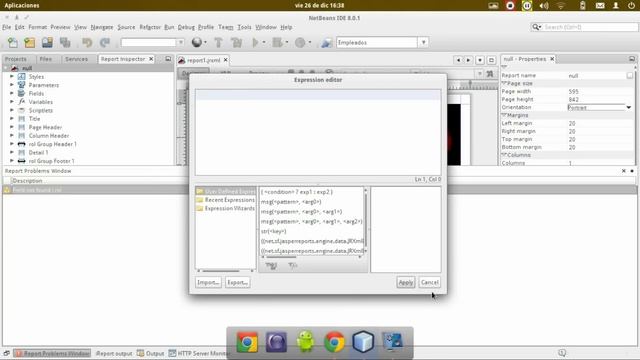Open the Empleados datasource dropdown
The height and width of the screenshot is (360, 640).
click(423, 42)
